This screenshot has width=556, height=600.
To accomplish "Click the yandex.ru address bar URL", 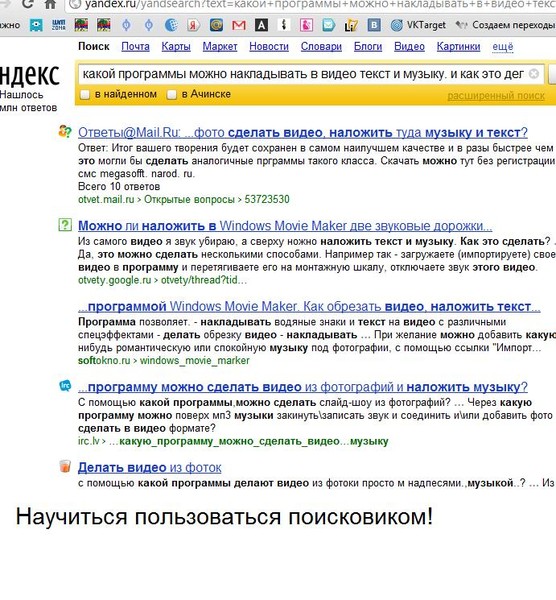I will [x=320, y=5].
